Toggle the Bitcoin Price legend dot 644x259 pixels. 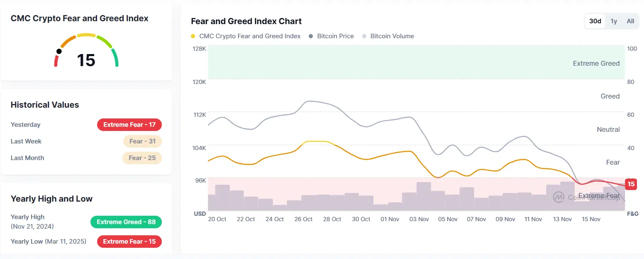click(311, 36)
